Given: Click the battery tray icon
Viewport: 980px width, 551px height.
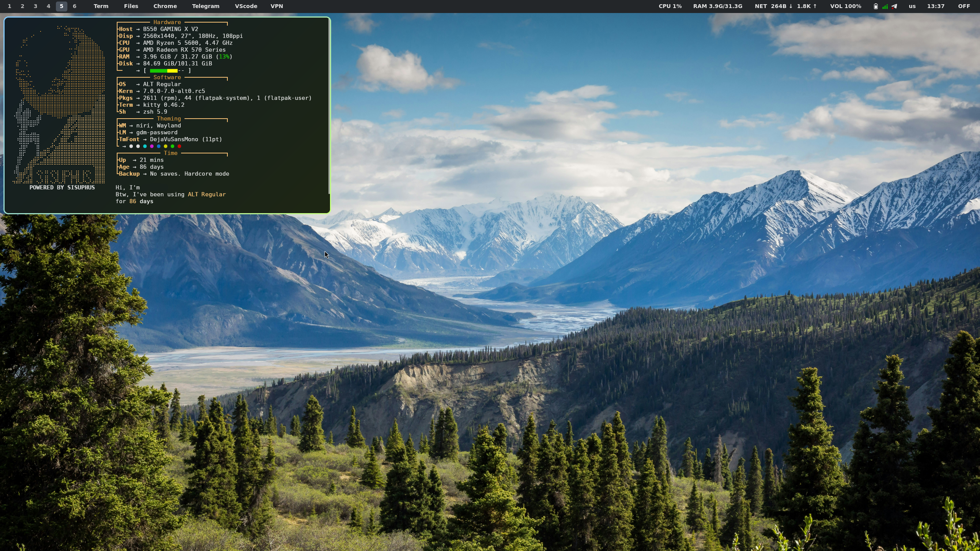Looking at the screenshot, I should pos(875,6).
